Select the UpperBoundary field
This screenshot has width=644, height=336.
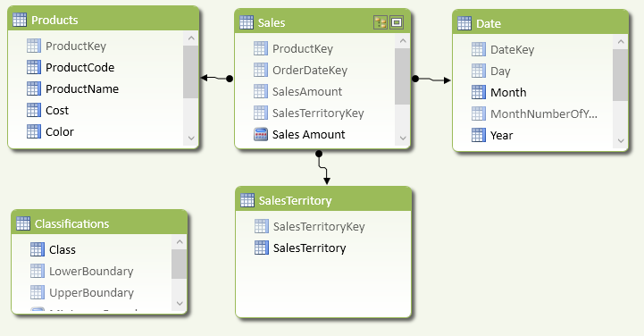point(92,292)
